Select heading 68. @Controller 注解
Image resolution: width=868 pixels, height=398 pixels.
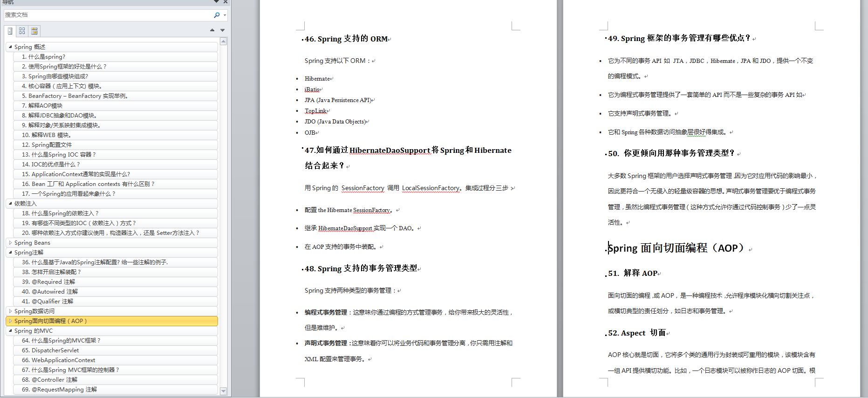(x=115, y=380)
